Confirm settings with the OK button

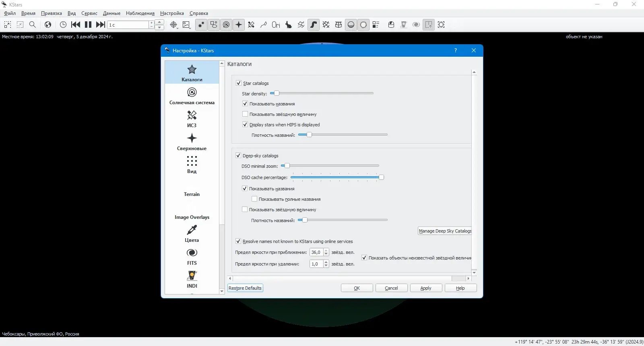click(357, 288)
